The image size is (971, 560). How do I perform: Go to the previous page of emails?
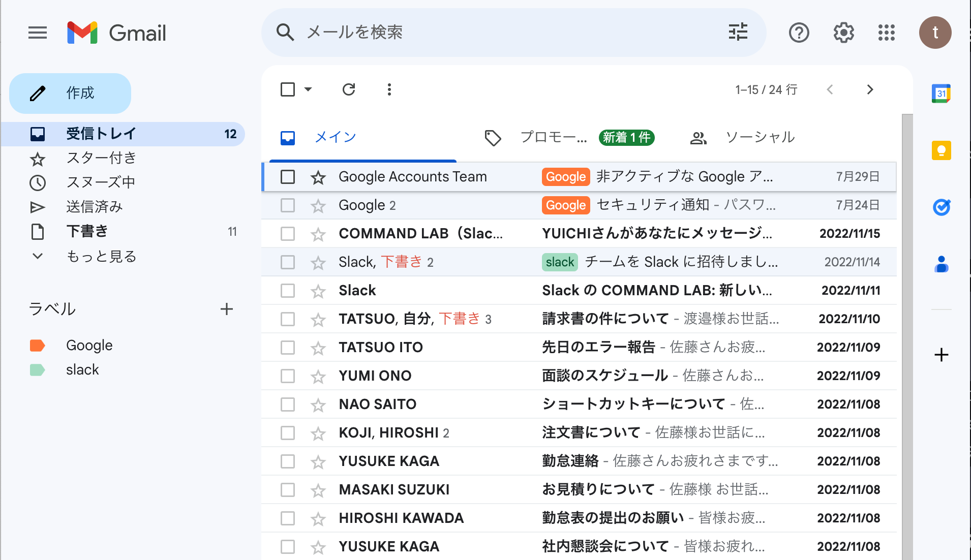[x=830, y=90]
